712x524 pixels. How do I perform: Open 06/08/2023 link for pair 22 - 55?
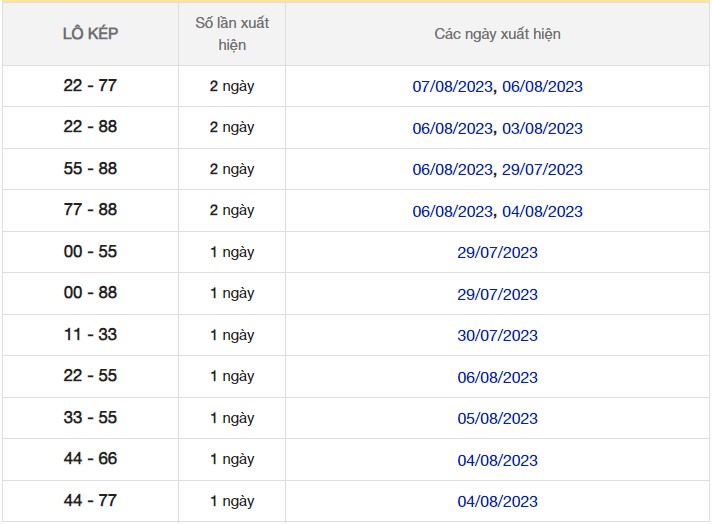(x=497, y=378)
